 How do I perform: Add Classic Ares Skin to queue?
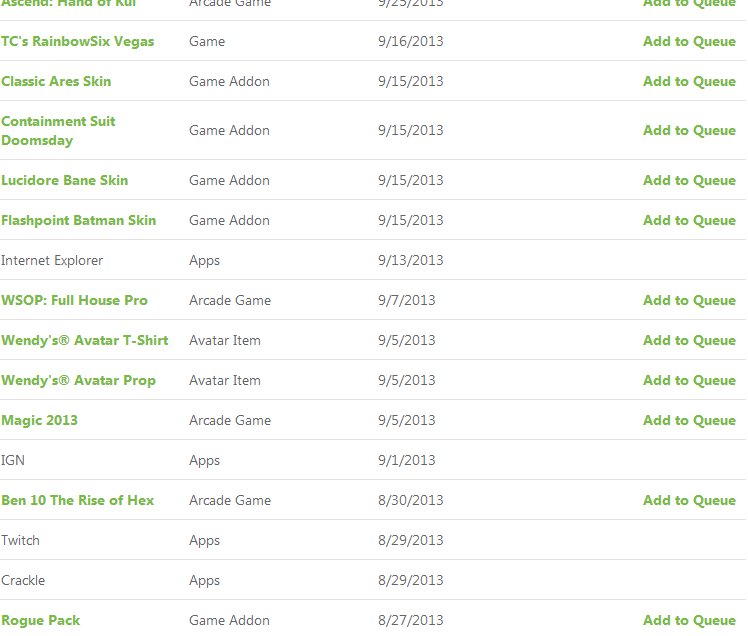(689, 81)
